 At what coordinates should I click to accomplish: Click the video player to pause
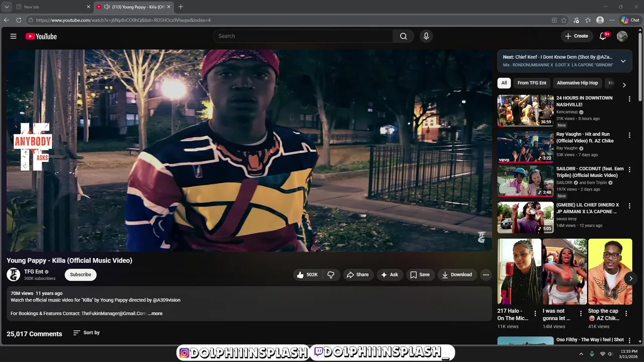[249, 150]
